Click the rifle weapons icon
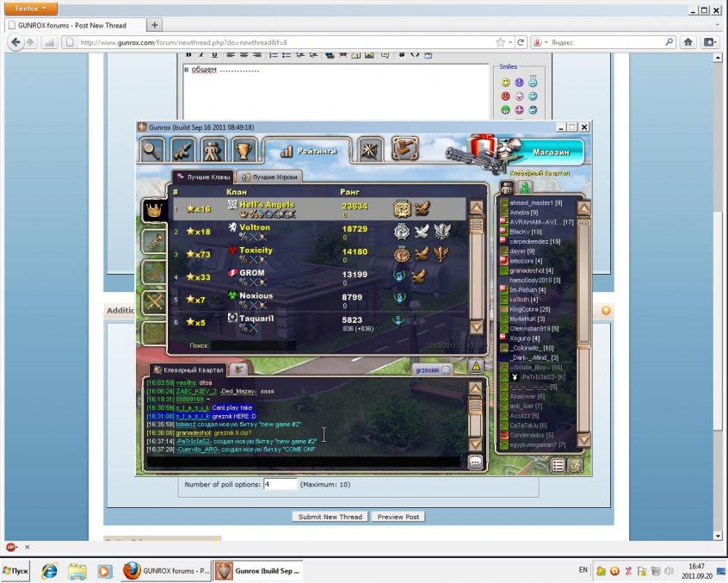Image resolution: width=728 pixels, height=583 pixels. click(182, 150)
